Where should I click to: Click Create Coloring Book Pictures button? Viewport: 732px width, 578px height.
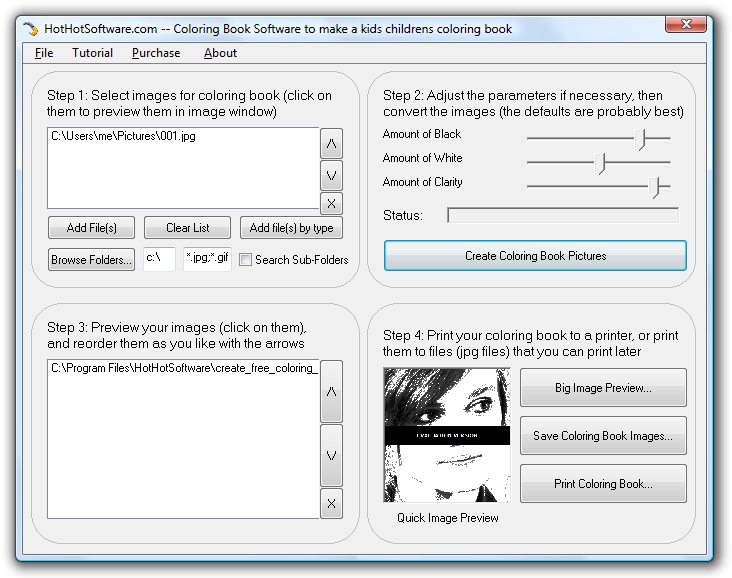(x=535, y=256)
